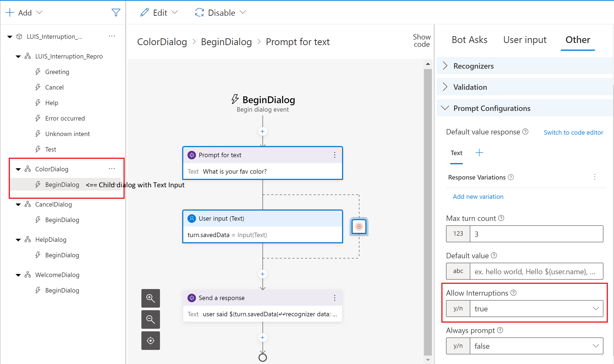Screen dimensions: 614x364
Task: Click the filter funnel icon
Action: [x=116, y=12]
